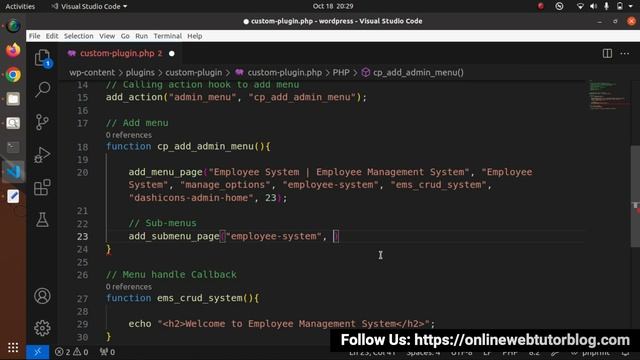The height and width of the screenshot is (360, 640).
Task: Open the Manage gear menu
Action: click(x=42, y=328)
